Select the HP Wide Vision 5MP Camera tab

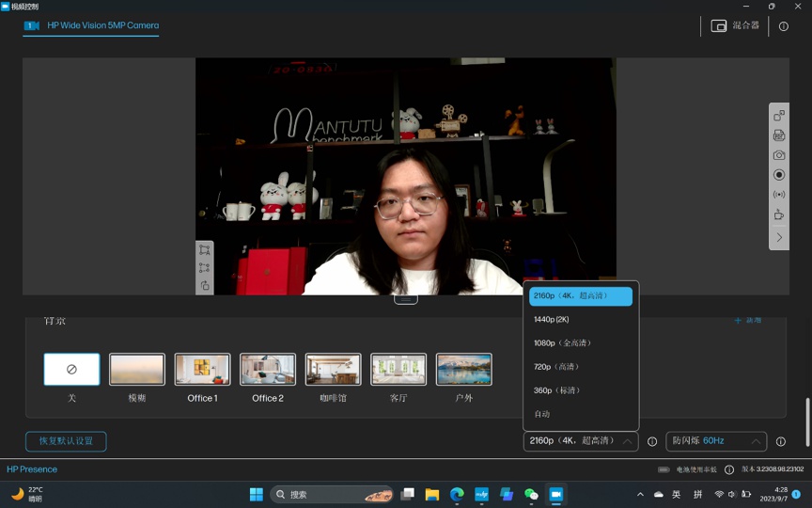92,25
